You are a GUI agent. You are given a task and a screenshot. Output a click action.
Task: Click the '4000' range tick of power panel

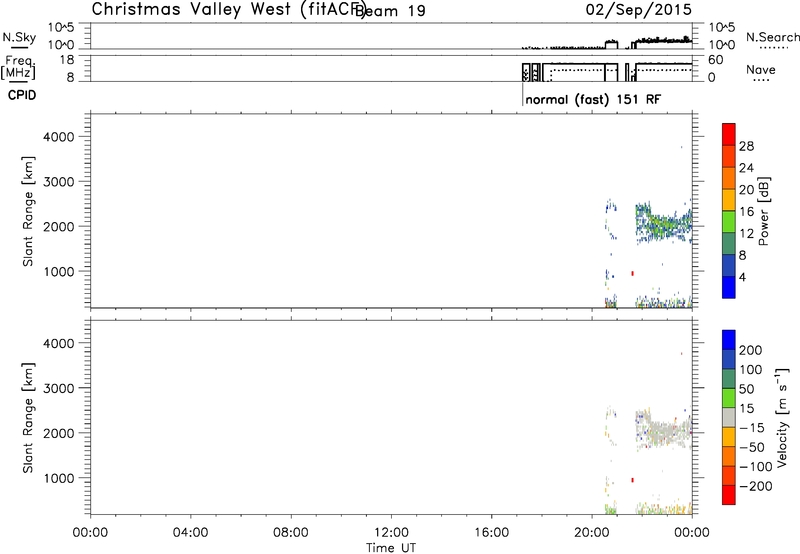[x=59, y=137]
